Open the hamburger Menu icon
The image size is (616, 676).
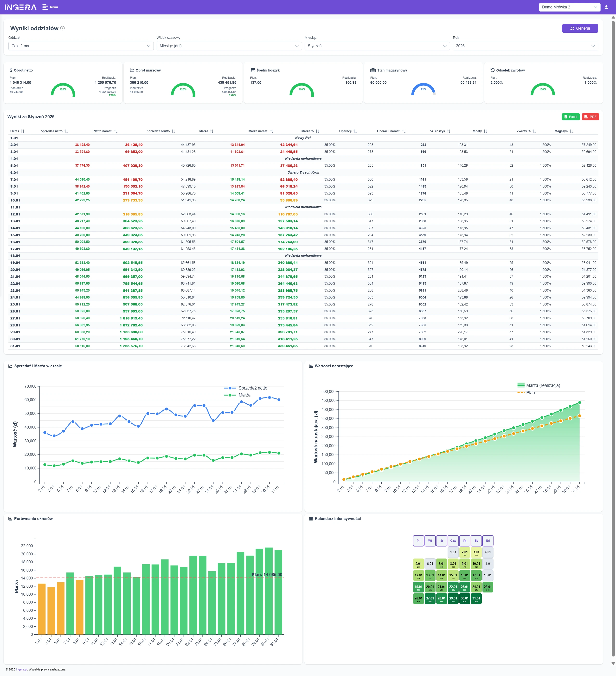click(x=45, y=7)
